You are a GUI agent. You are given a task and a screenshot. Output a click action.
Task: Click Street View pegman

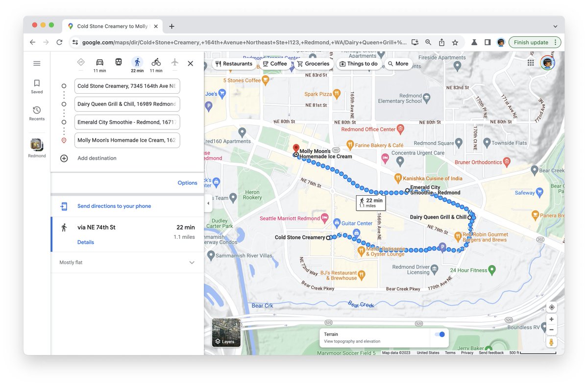coord(552,342)
